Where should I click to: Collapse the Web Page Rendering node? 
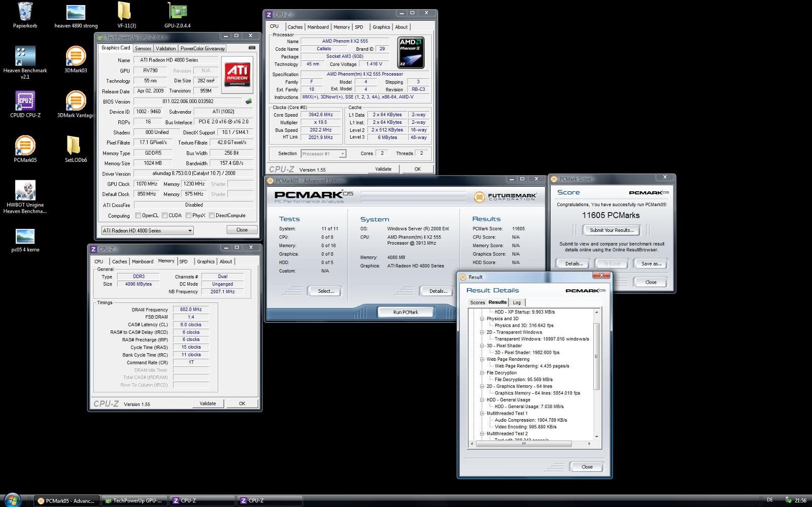click(x=482, y=359)
